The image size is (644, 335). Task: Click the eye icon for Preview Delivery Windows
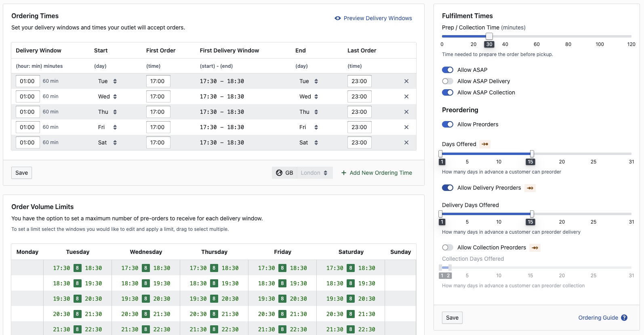tap(338, 18)
